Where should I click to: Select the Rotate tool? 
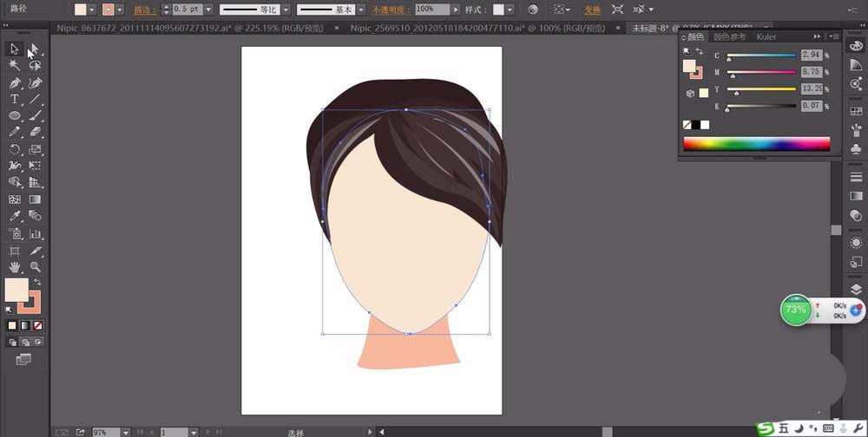(x=15, y=149)
